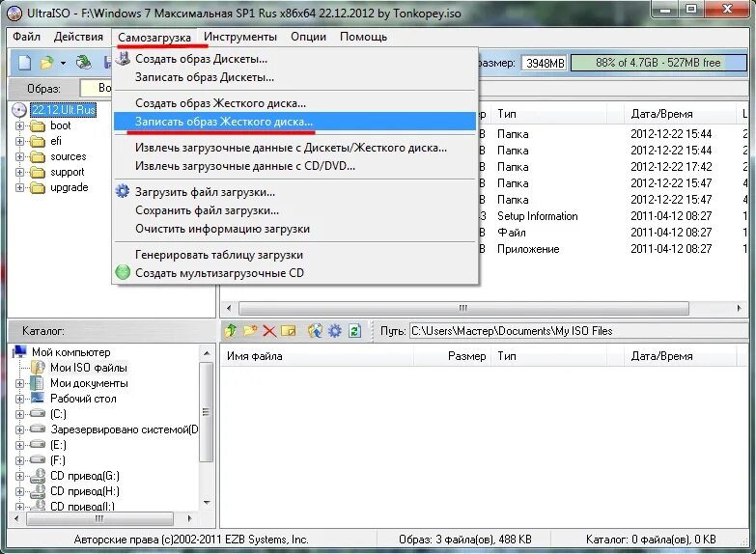The image size is (756, 554).
Task: Click the Имя файла header in catalog list
Action: point(317,356)
